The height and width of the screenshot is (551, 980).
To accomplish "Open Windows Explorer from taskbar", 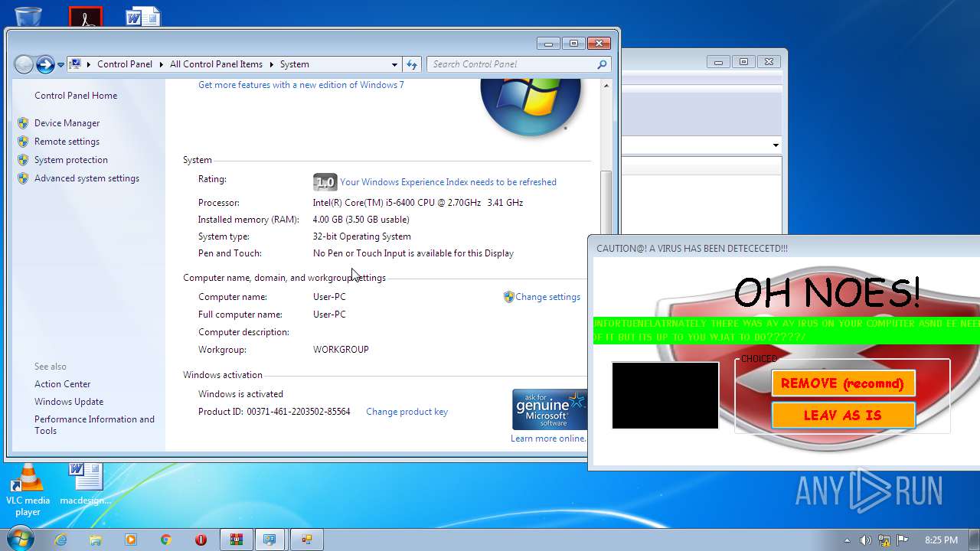I will 96,540.
